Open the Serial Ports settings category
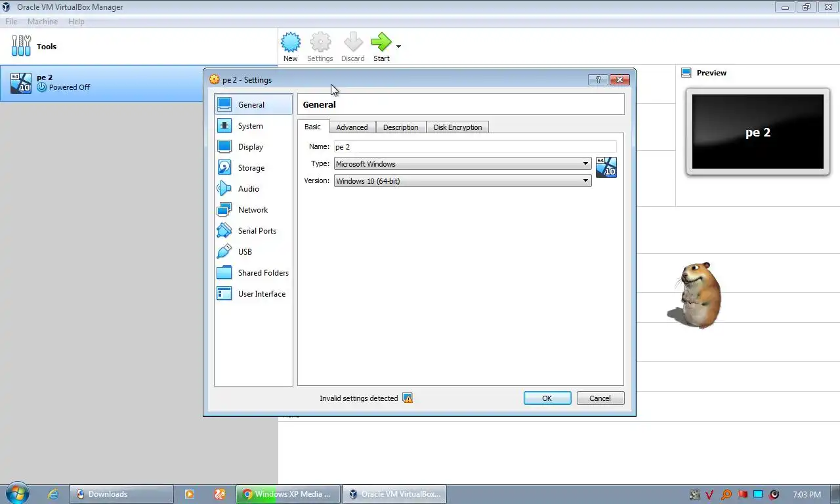Viewport: 840px width, 504px height. (x=253, y=231)
